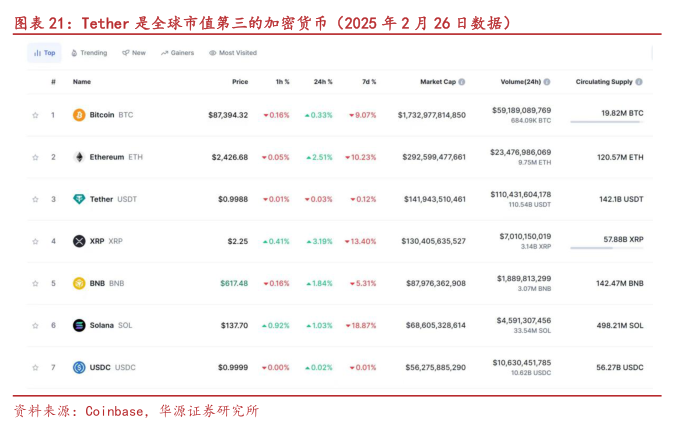Click the Volume(24h) info icon
This screenshot has width=679, height=430.
pos(547,81)
